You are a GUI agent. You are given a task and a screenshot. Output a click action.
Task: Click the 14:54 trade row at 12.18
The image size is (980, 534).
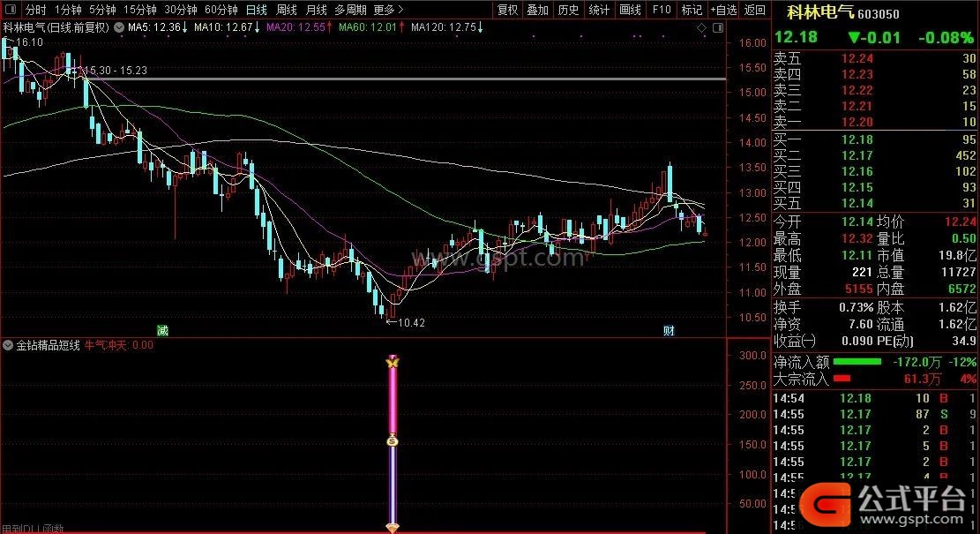(x=875, y=398)
